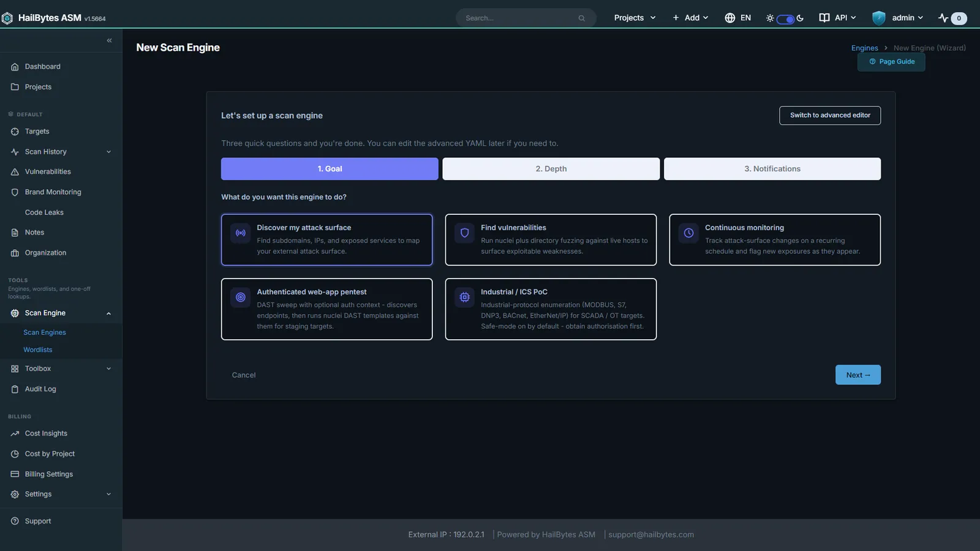980x551 pixels.
Task: Click the Continuous monitoring clock icon
Action: tap(688, 233)
